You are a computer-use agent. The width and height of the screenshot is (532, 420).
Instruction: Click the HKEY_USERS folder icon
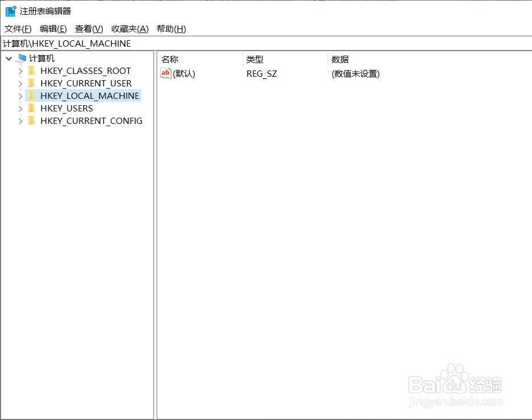point(31,109)
